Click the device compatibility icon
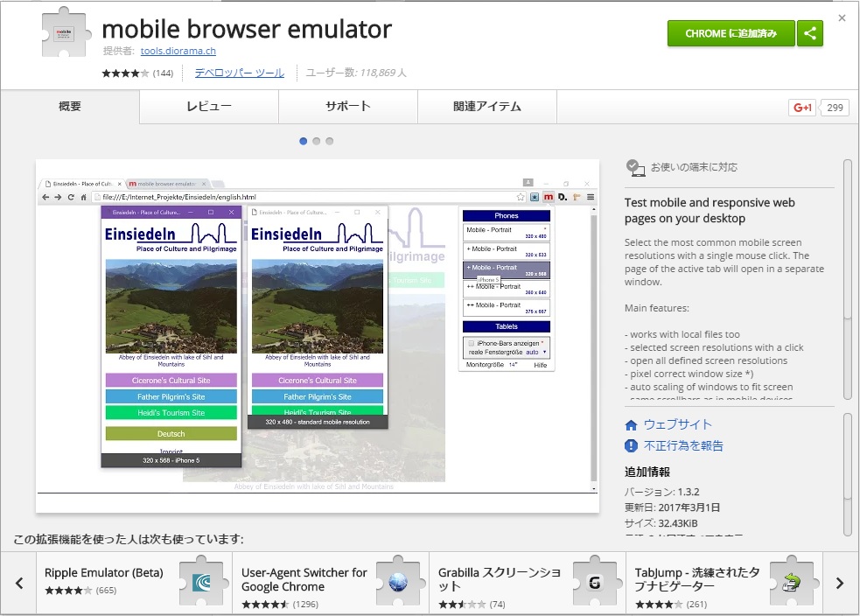 (x=635, y=168)
